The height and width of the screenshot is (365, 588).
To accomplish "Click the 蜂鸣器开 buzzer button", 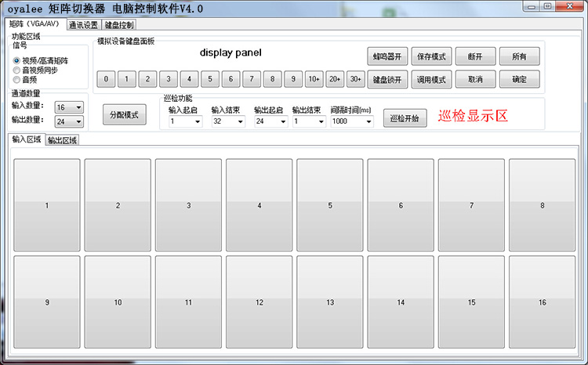I will tap(388, 57).
